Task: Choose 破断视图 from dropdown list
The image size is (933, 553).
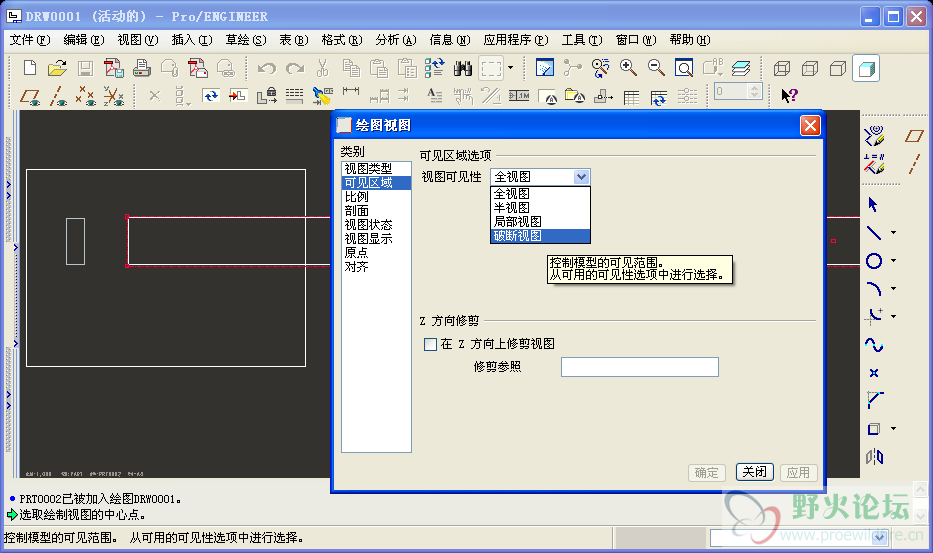Action: point(540,236)
